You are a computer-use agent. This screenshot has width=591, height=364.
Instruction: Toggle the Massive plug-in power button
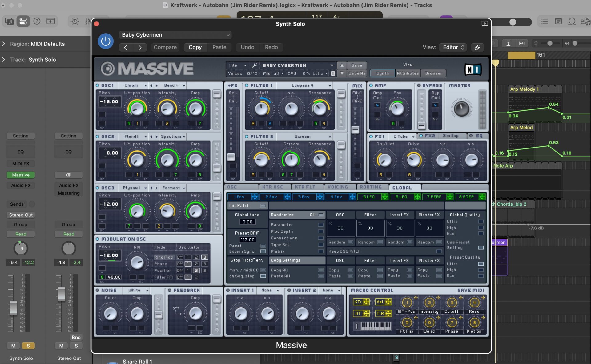point(106,41)
